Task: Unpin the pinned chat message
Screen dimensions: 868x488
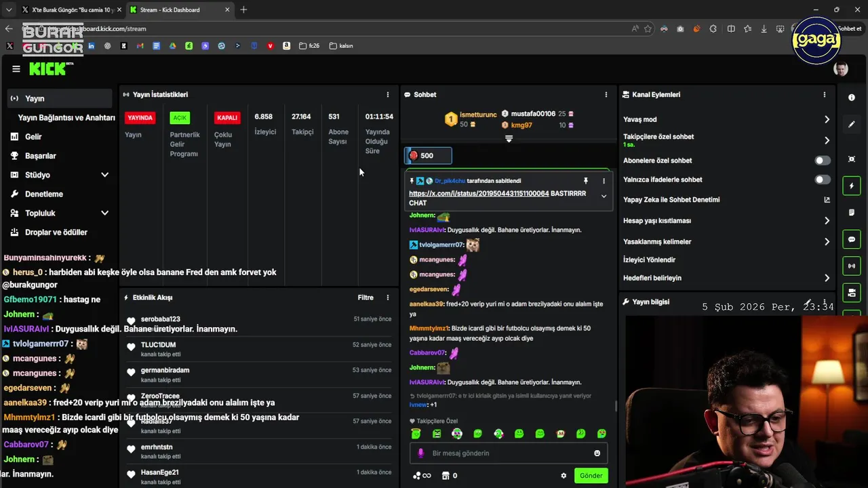Action: coord(586,181)
